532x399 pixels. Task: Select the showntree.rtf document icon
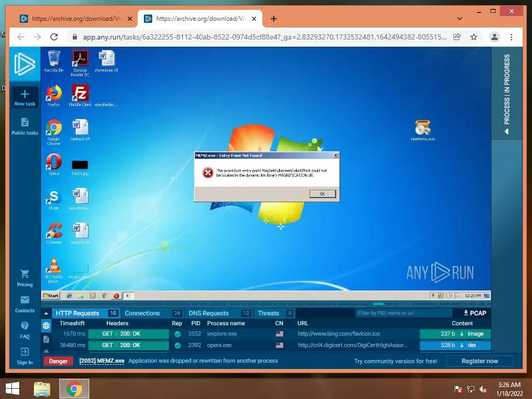(x=106, y=61)
